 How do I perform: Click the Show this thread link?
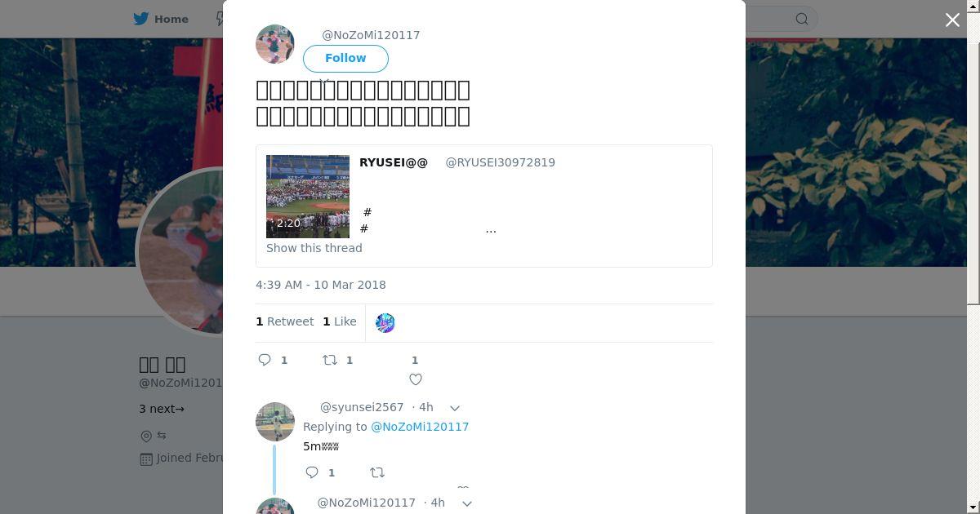(x=314, y=248)
